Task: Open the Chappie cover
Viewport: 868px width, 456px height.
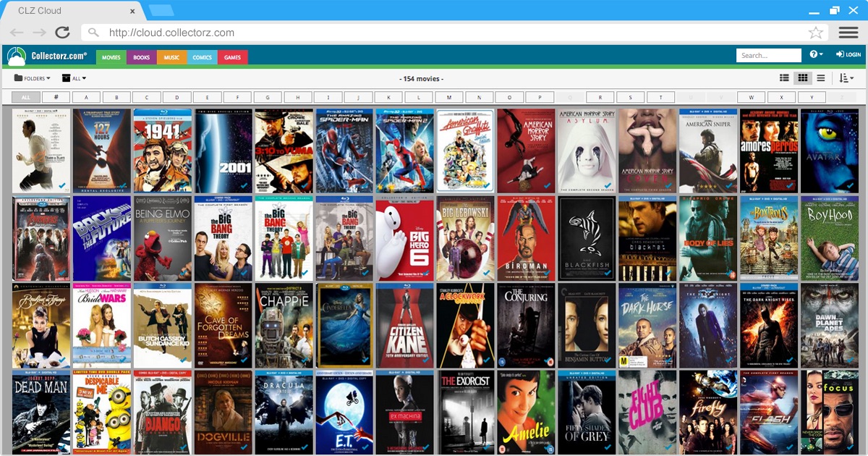Action: coord(284,325)
